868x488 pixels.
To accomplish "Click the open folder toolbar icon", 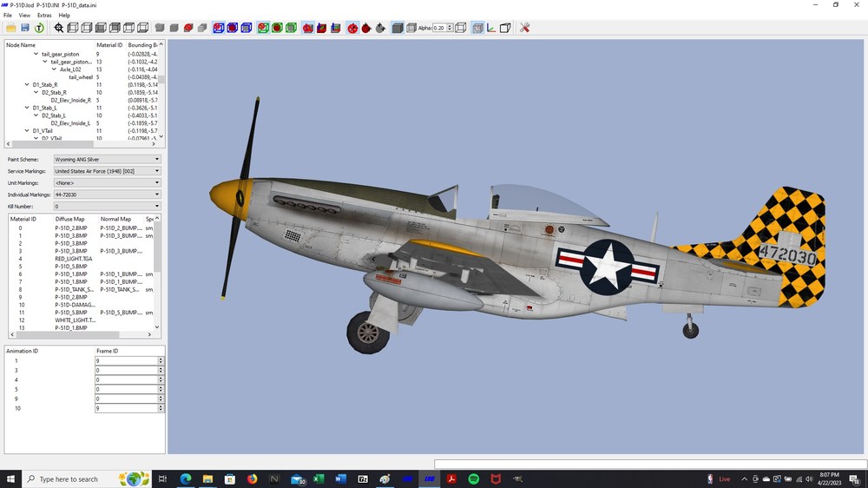I will [11, 28].
